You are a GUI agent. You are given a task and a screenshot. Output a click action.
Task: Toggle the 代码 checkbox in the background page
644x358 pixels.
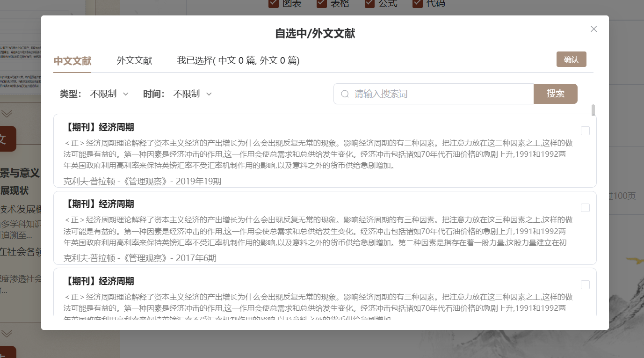tap(418, 3)
